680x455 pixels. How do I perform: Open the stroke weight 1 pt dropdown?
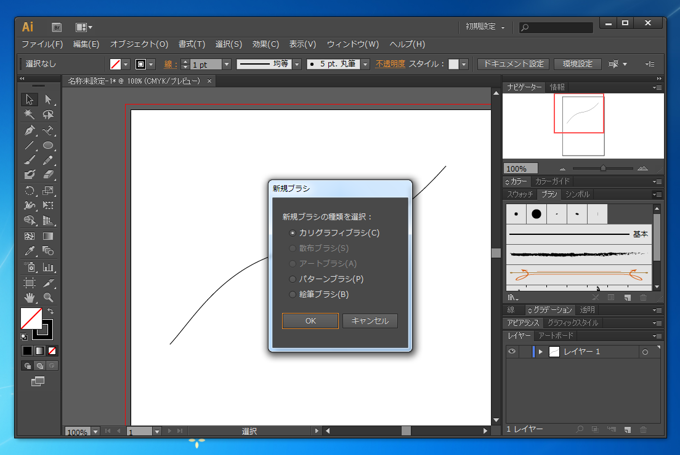(x=226, y=64)
